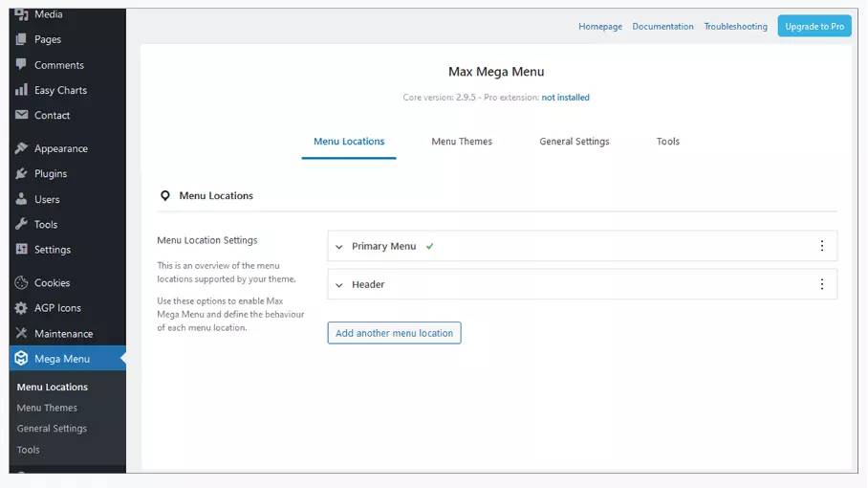Open Appearance menu item
868x488 pixels.
click(x=61, y=148)
